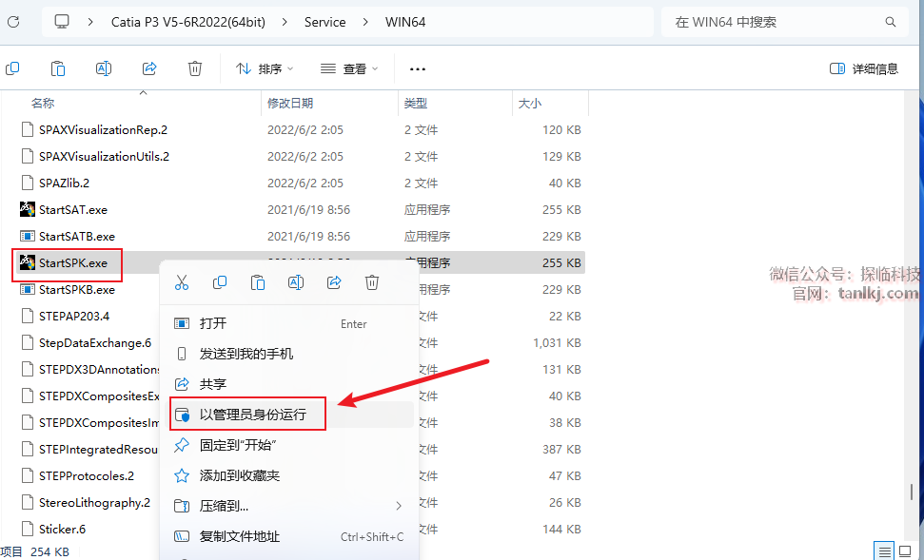924x560 pixels.
Task: Select Copy file path menu entry
Action: tap(290, 536)
